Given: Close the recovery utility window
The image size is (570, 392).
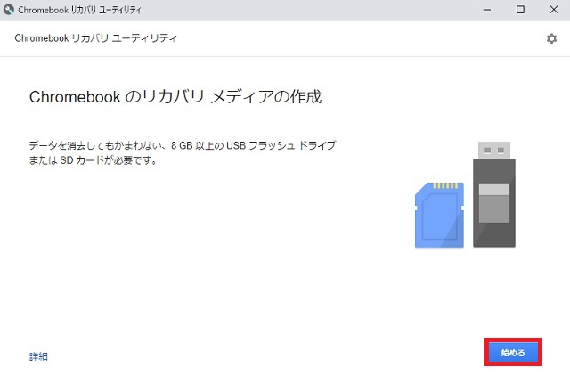Looking at the screenshot, I should [x=554, y=10].
